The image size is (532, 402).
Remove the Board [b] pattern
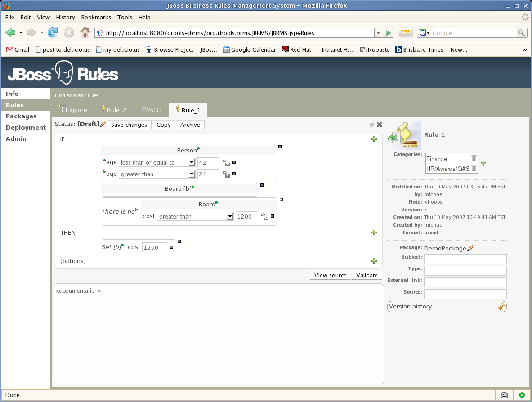pyautogui.click(x=262, y=185)
